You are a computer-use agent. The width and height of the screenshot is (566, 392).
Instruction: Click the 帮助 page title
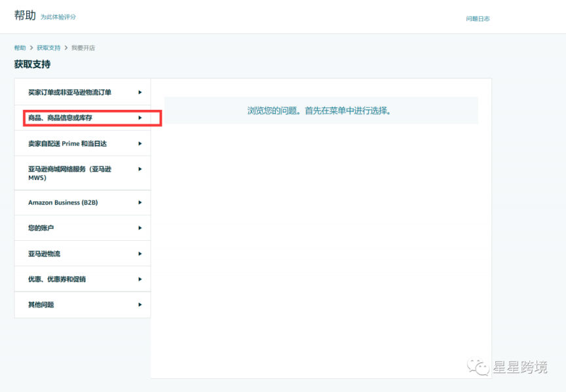point(25,16)
